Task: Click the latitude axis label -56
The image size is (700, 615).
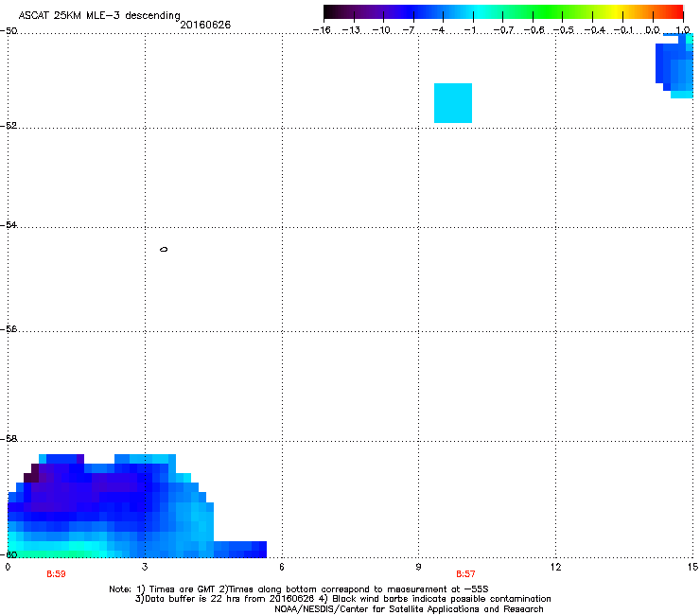Action: [x=9, y=329]
